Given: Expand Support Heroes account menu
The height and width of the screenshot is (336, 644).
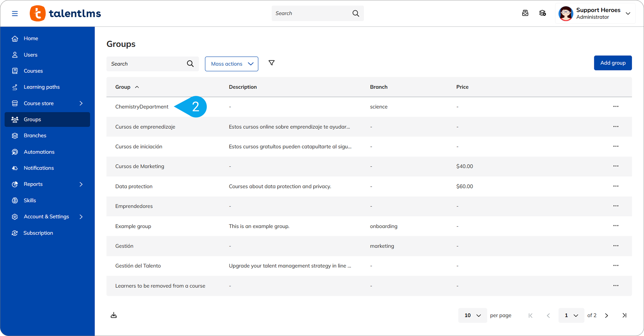Looking at the screenshot, I should tap(628, 13).
